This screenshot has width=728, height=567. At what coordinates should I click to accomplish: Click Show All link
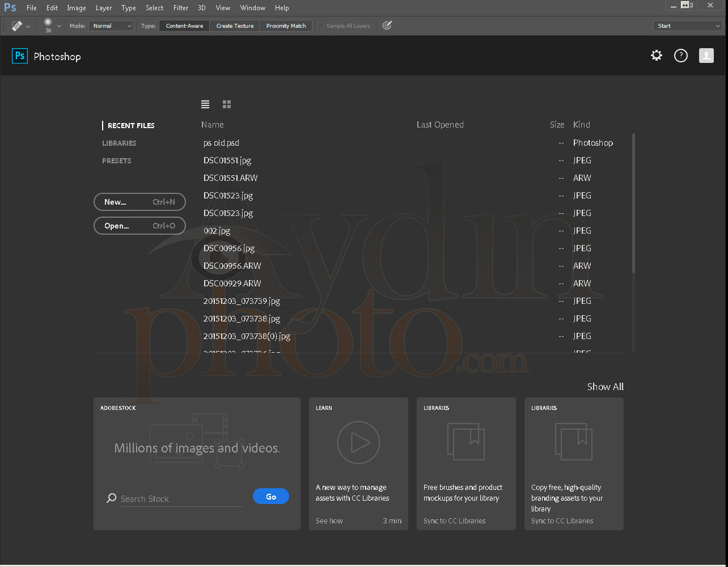click(x=605, y=387)
